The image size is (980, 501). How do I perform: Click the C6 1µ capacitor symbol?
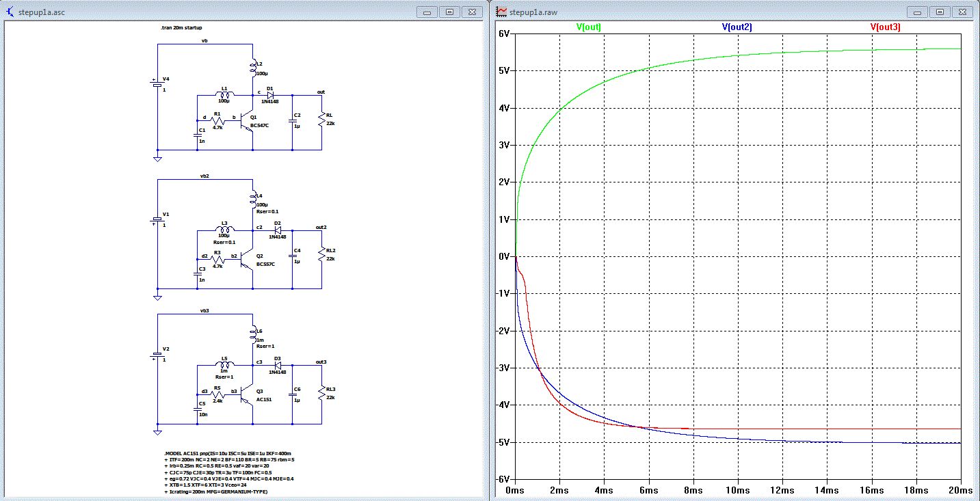click(293, 394)
